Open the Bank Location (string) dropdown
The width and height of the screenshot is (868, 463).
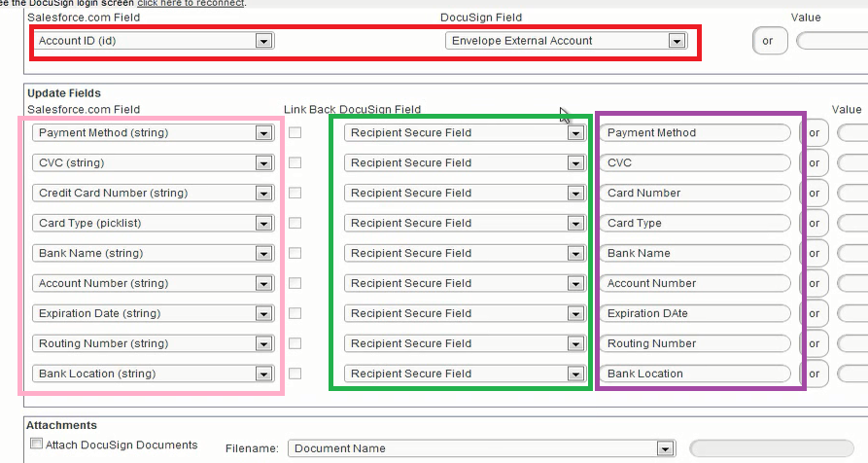(x=262, y=374)
